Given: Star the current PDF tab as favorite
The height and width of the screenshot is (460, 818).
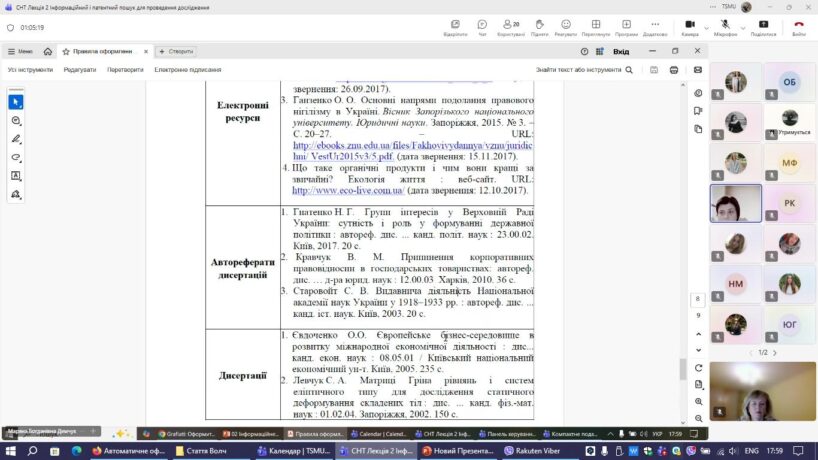Looking at the screenshot, I should point(66,51).
